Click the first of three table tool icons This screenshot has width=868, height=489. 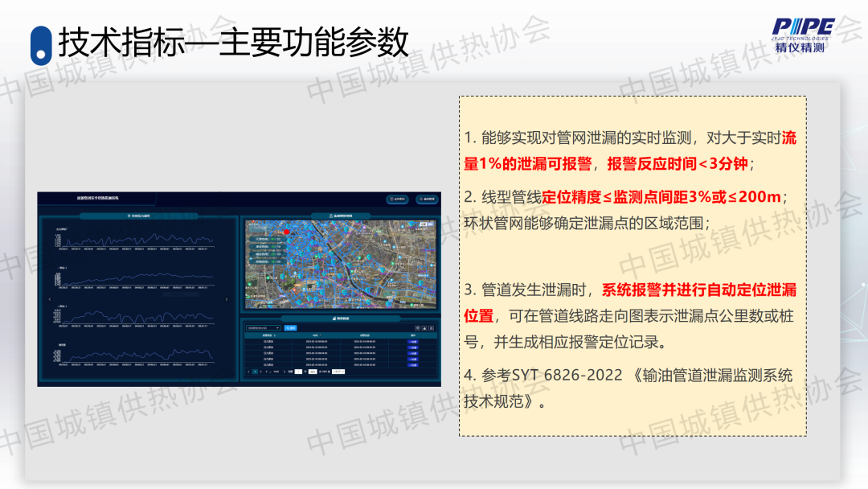(416, 328)
